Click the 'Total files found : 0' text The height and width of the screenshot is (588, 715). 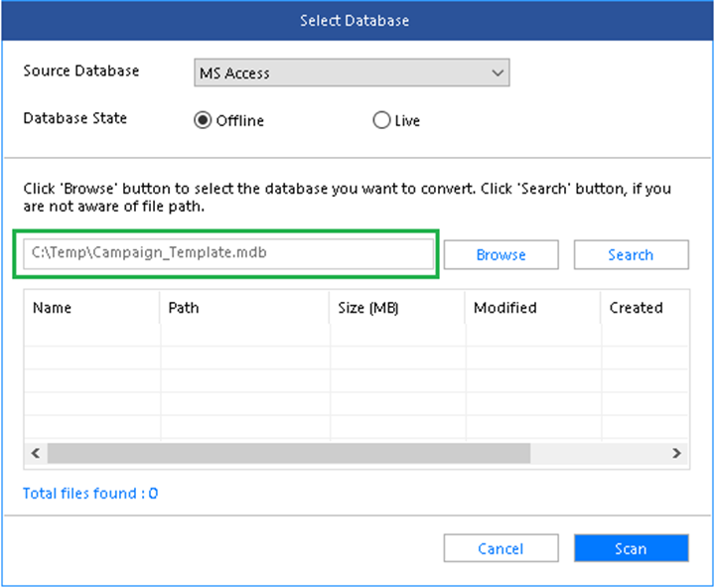click(90, 493)
